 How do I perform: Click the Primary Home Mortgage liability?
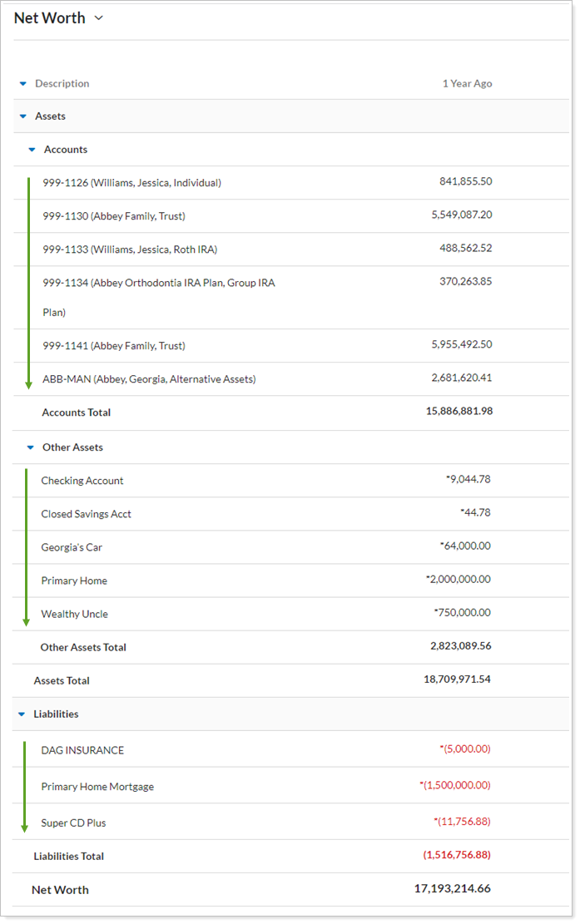click(x=97, y=787)
